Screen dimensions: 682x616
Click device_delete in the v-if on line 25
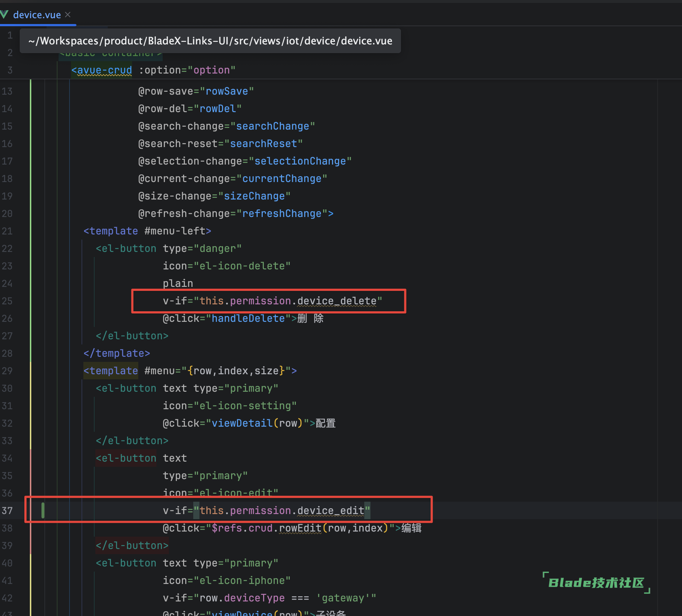(337, 301)
